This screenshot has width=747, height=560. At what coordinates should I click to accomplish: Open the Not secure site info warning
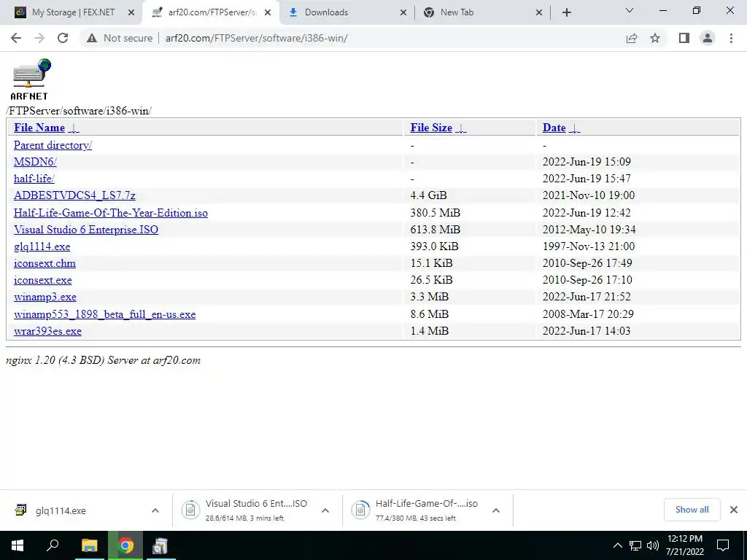point(120,38)
